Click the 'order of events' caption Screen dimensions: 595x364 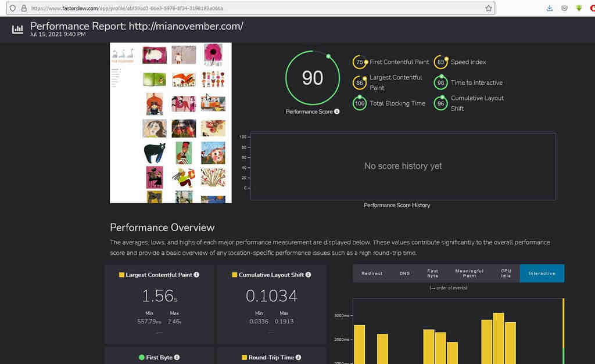(x=449, y=288)
